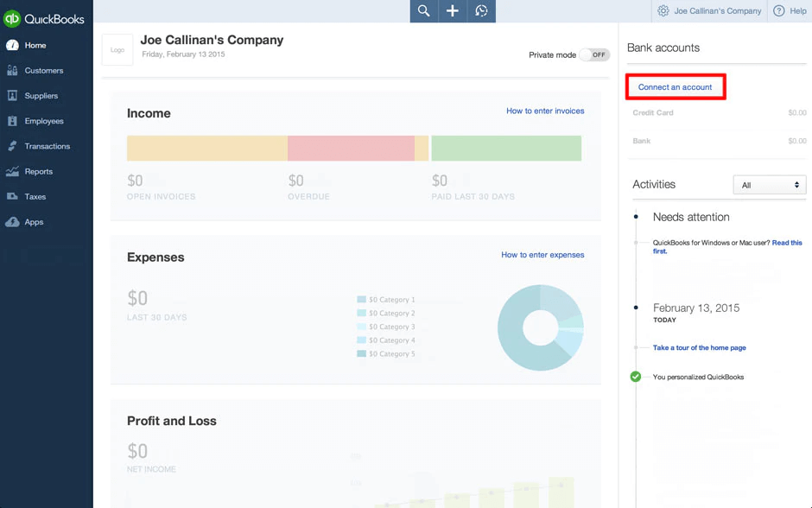Go to Apps in the sidebar
The height and width of the screenshot is (508, 812).
34,222
